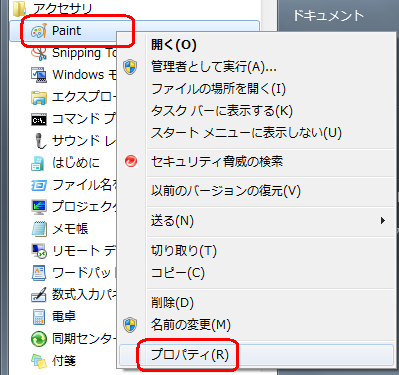Click the ファイル名を指定して実行 icon
The height and width of the screenshot is (375, 399).
pyautogui.click(x=39, y=185)
